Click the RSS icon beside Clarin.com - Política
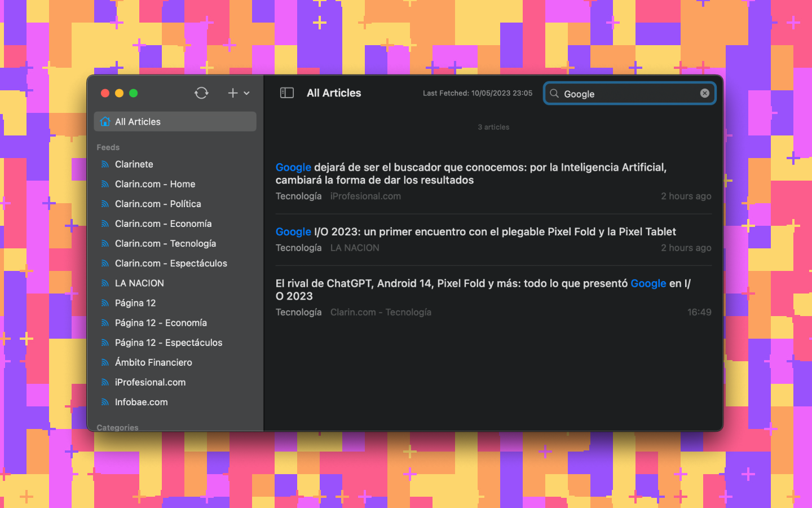This screenshot has height=508, width=812. (105, 204)
